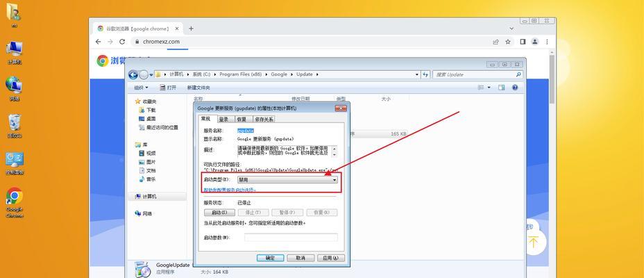Select 桌面 in navigation pane

click(147, 118)
